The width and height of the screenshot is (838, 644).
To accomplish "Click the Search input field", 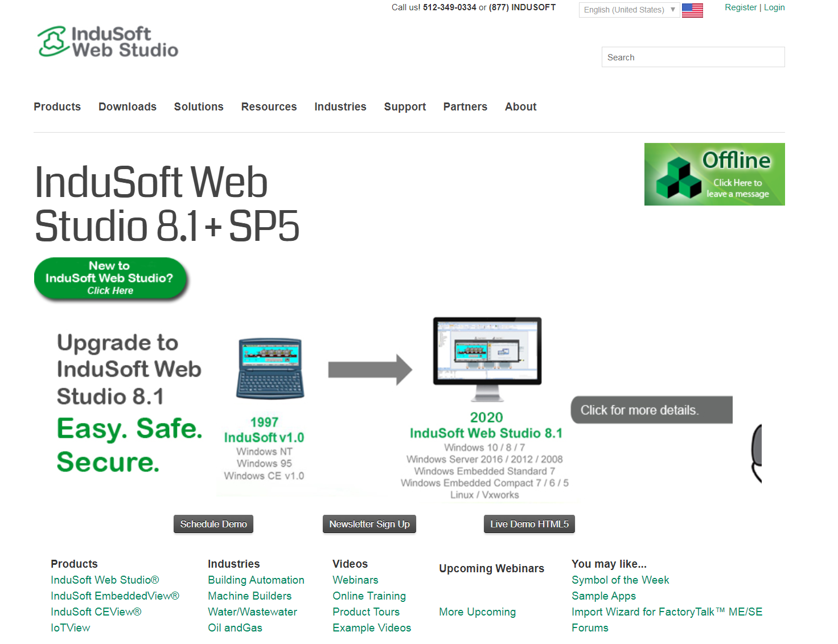I will 693,57.
